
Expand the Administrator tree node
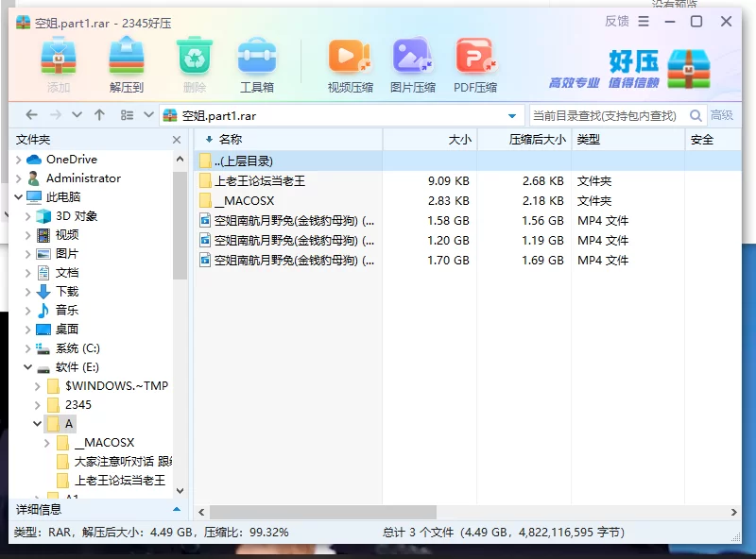18,178
